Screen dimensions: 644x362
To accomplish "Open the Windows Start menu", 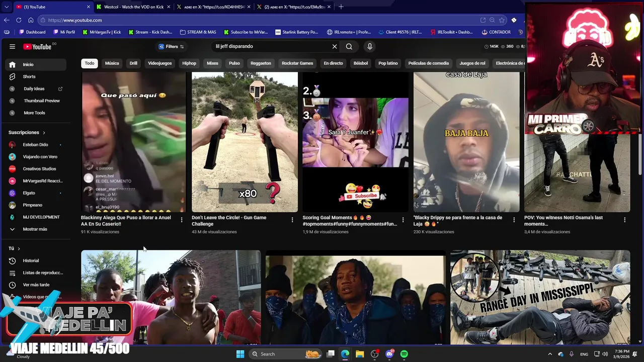I will click(240, 354).
